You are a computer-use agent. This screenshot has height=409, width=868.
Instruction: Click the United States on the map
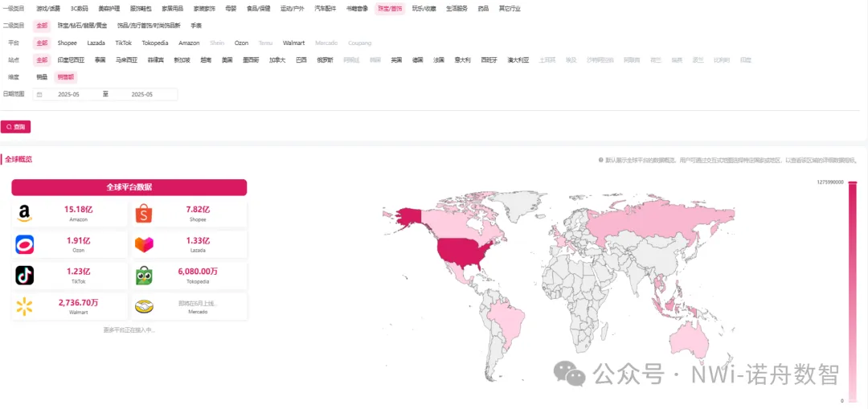tap(465, 251)
